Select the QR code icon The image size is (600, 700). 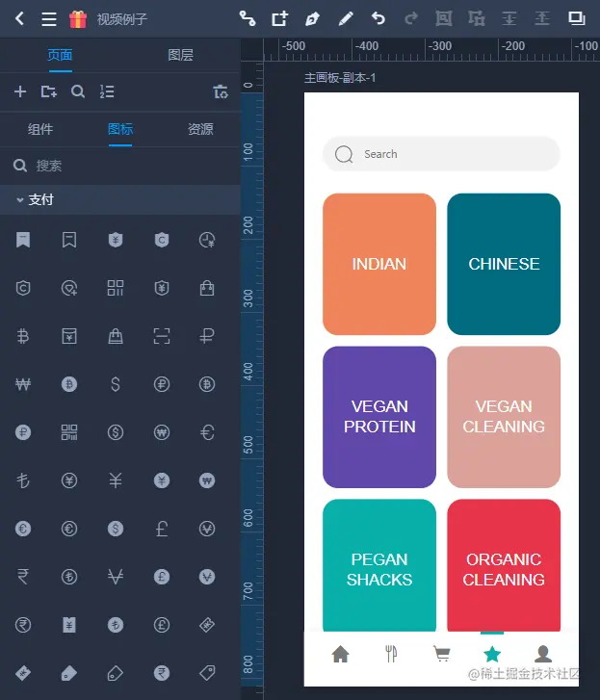point(69,432)
